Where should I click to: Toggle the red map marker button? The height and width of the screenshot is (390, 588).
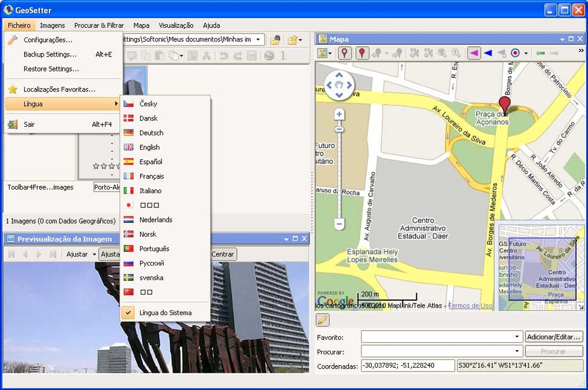[362, 53]
